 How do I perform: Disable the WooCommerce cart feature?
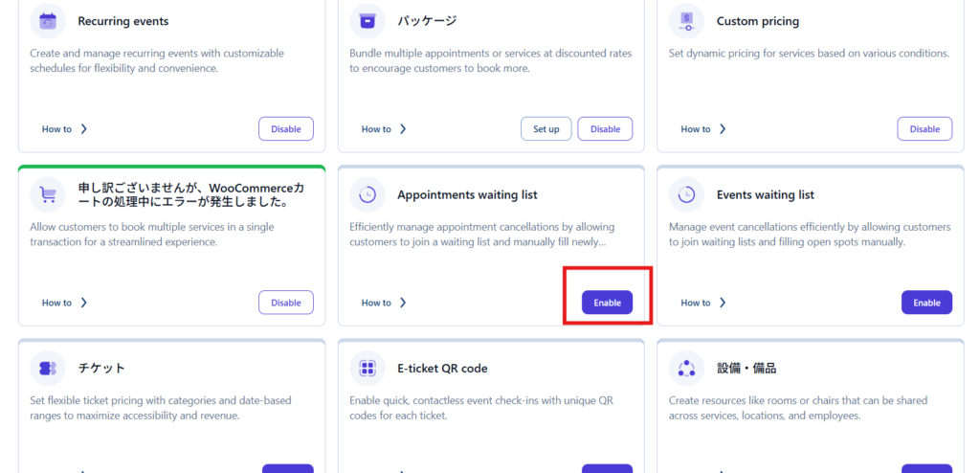286,303
